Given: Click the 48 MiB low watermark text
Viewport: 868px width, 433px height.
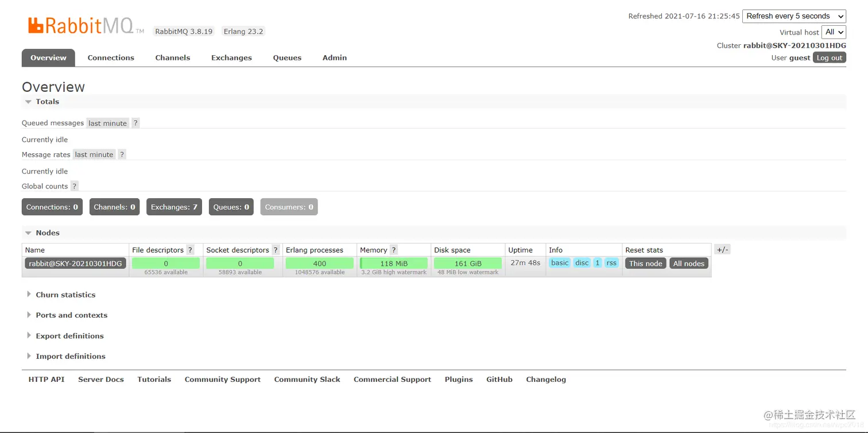Looking at the screenshot, I should [x=468, y=272].
